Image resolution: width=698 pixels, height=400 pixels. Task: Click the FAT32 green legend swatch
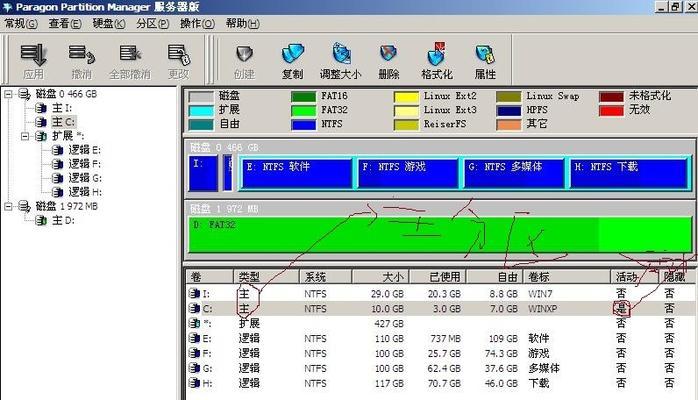(304, 110)
